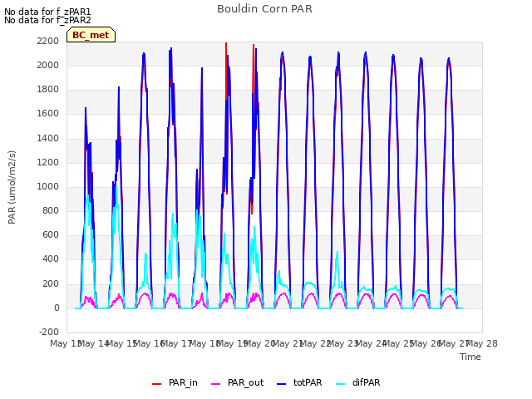Image resolution: width=532 pixels, height=399 pixels.
Task: Click the magenta PAR_out legend swatch
Action: 216,384
